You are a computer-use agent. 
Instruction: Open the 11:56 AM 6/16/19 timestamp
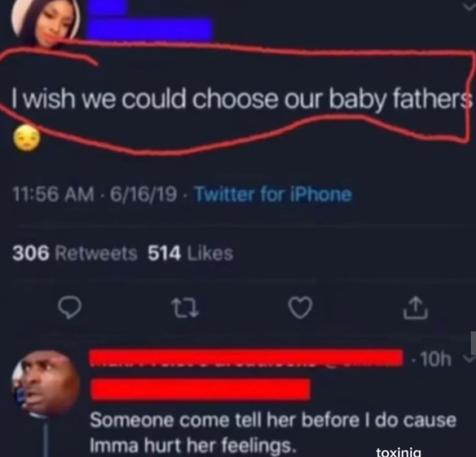[94, 194]
